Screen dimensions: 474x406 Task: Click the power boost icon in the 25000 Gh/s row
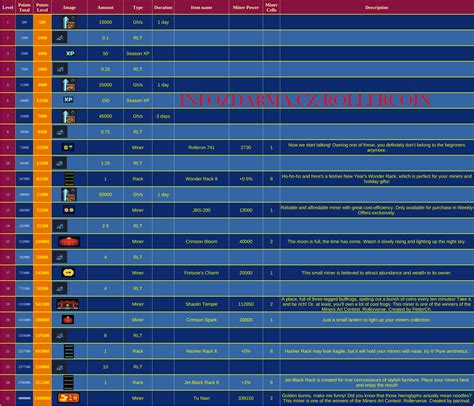tap(69, 85)
